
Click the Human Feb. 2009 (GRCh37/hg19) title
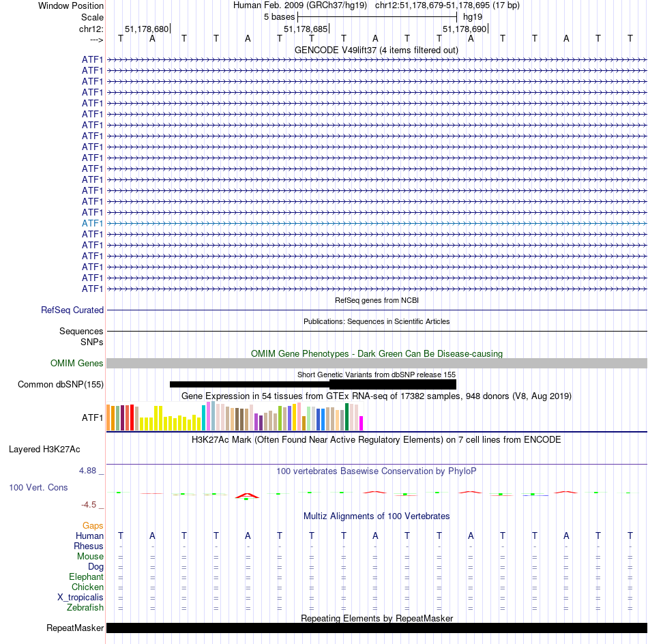pos(300,5)
